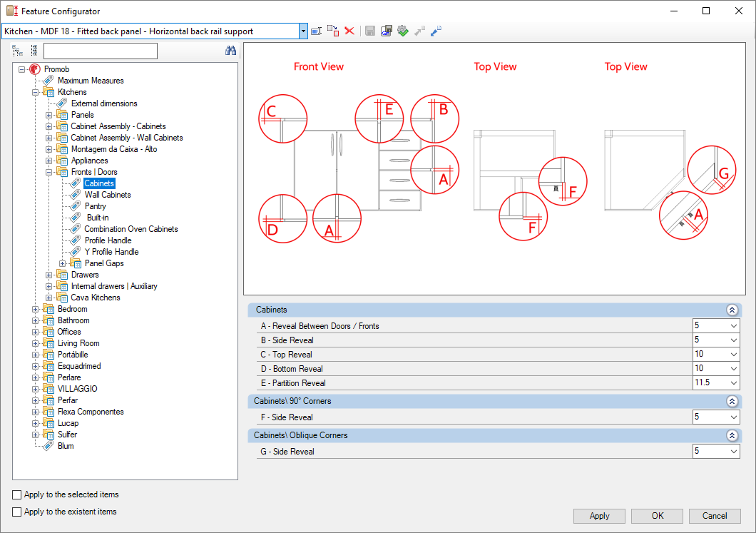The height and width of the screenshot is (533, 756).
Task: Click the red X delete configuration icon
Action: coord(349,31)
